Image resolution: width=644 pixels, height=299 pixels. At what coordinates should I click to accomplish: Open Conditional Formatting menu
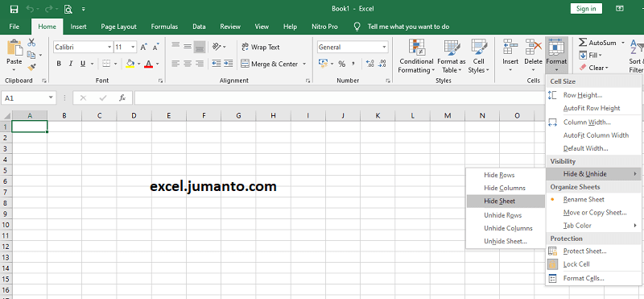415,56
